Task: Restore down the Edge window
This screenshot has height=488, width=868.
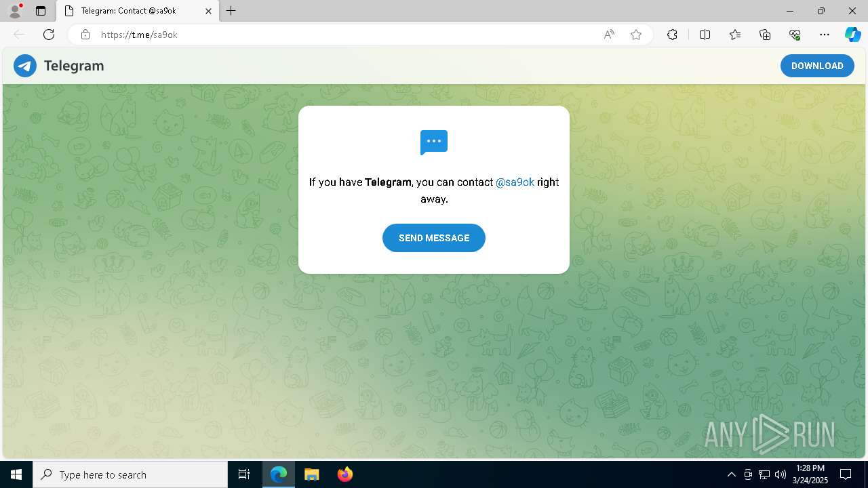Action: 821,11
